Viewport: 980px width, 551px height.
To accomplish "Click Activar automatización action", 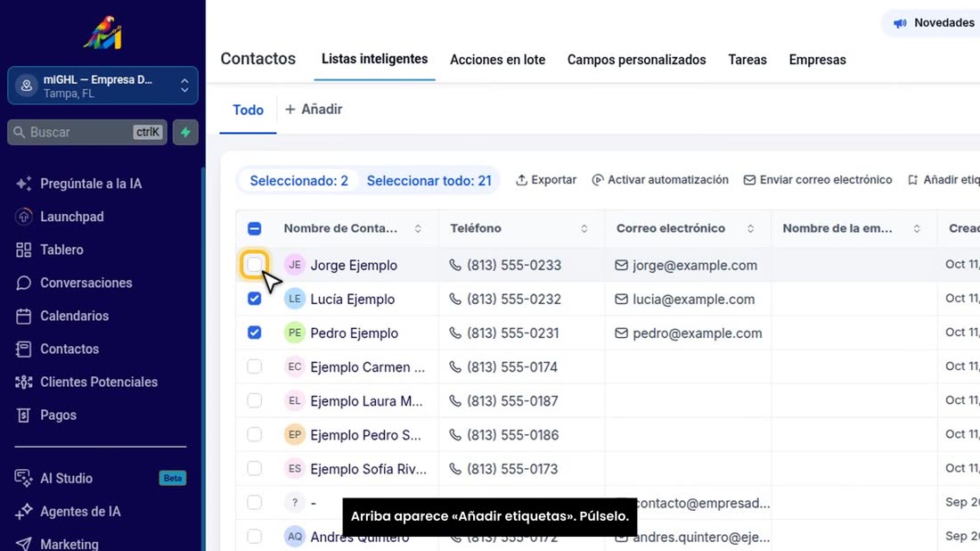I will click(x=660, y=180).
